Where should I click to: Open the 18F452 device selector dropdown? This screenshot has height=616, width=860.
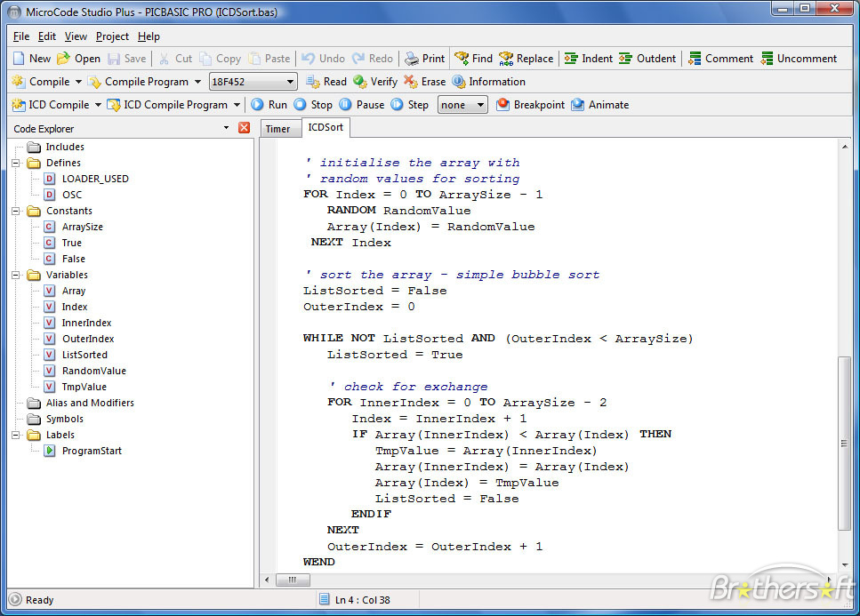tap(291, 81)
